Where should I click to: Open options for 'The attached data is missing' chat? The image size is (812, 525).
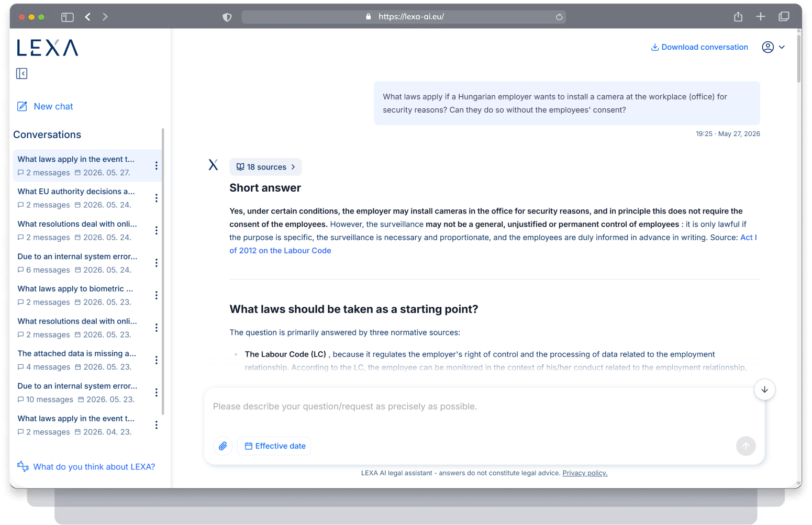point(156,360)
